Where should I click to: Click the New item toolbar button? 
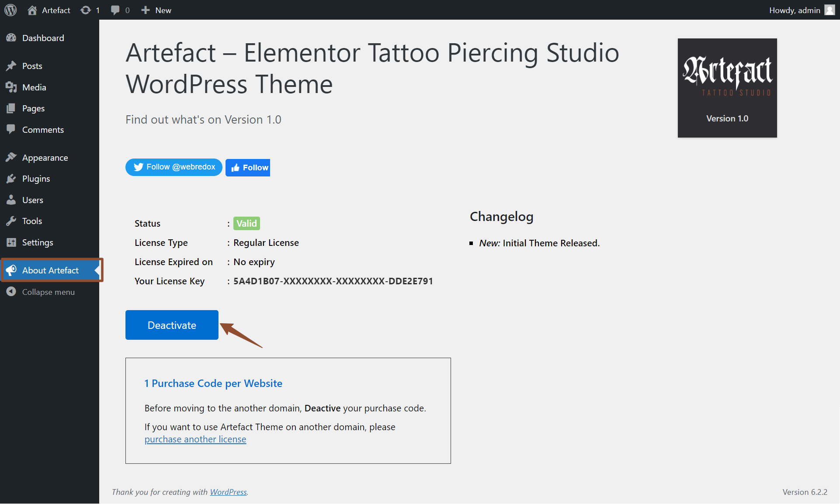pos(155,10)
